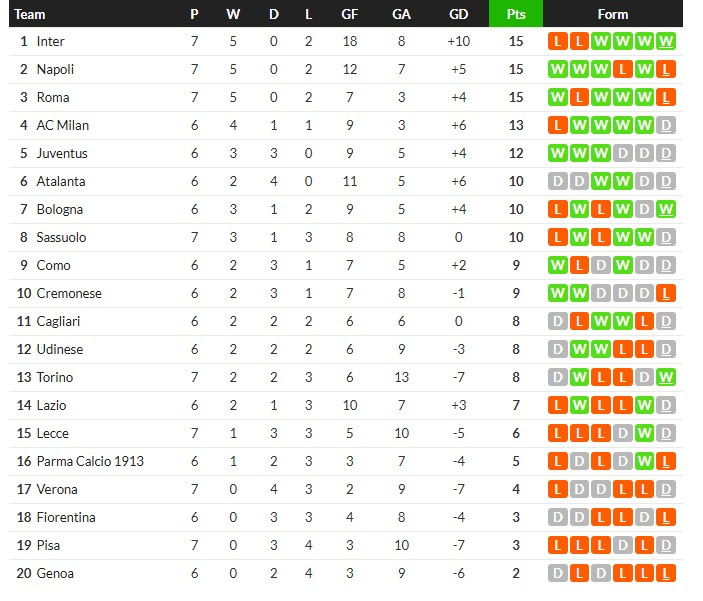Screen dimensions: 703x601
Task: Click Torino's latest underlined W form badge
Action: pyautogui.click(x=667, y=377)
